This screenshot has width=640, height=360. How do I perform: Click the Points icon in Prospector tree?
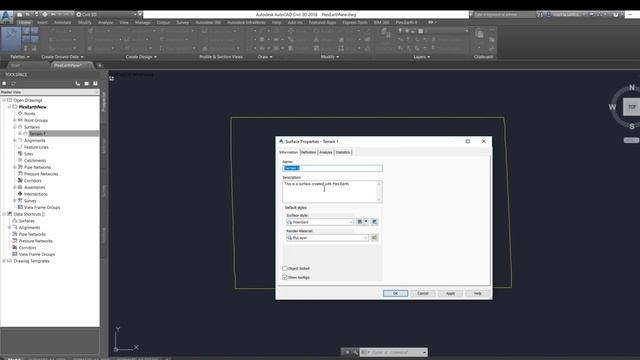coord(20,113)
